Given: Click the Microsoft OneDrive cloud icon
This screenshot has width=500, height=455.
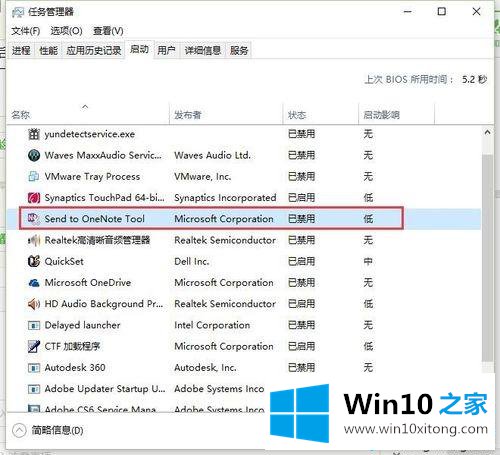Looking at the screenshot, I should [x=34, y=283].
